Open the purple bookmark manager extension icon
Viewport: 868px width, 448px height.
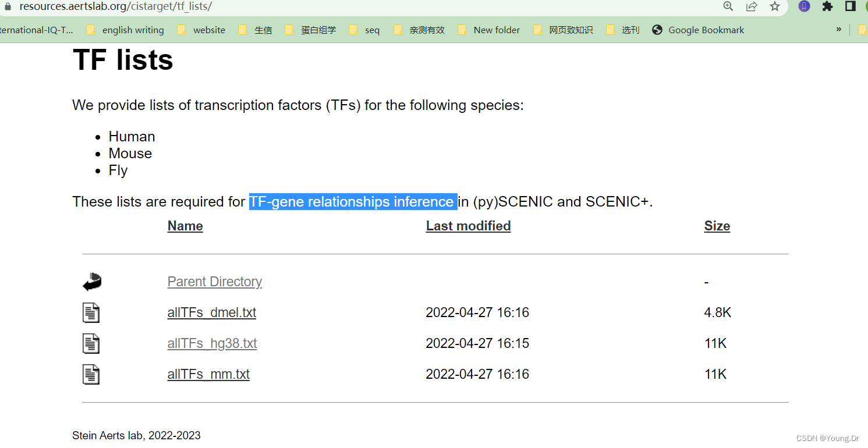pyautogui.click(x=804, y=6)
